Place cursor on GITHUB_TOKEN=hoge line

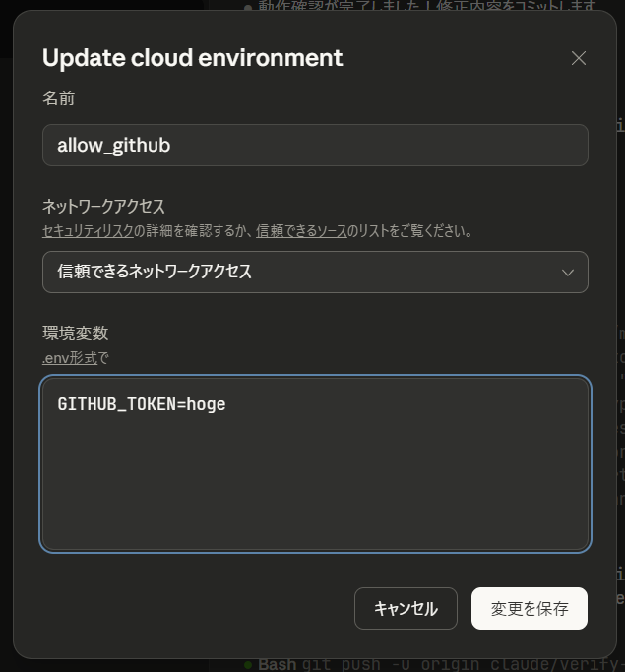click(x=142, y=404)
